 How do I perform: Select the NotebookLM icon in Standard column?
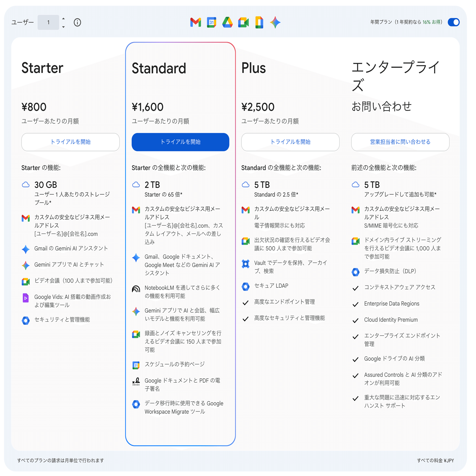tap(136, 289)
